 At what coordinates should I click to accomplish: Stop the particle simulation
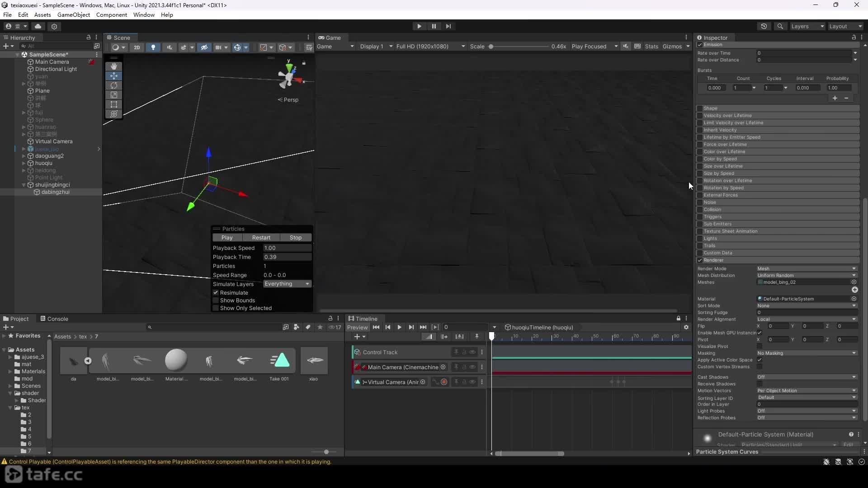296,238
